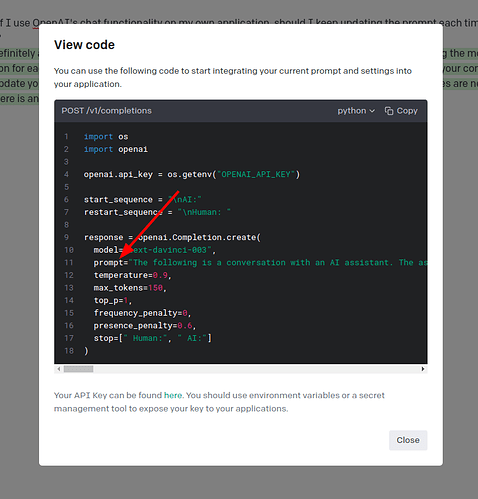Click the "OPENAI_API_KEY" string literal

click(256, 174)
